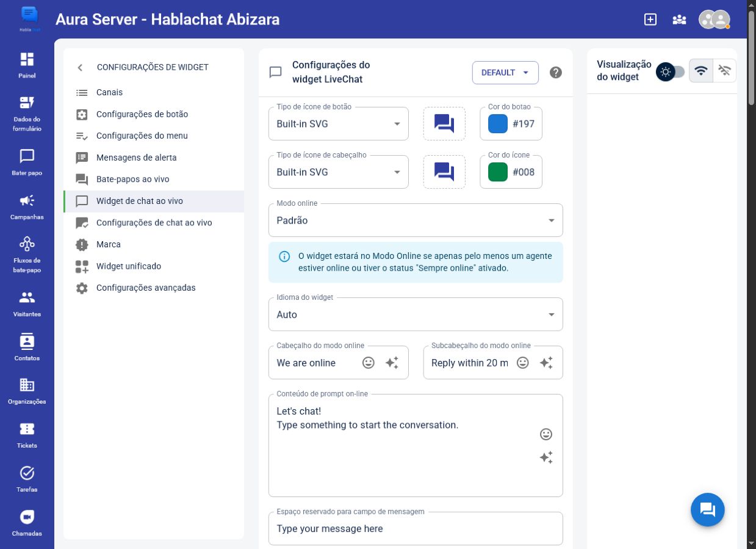Open Tipo de ícone de botão dropdown
The height and width of the screenshot is (549, 756).
pyautogui.click(x=339, y=124)
